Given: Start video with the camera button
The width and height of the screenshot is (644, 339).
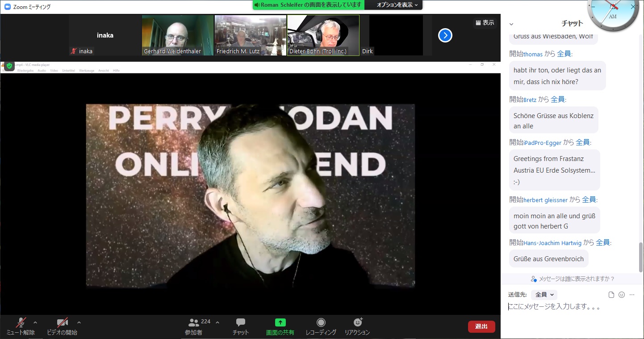Looking at the screenshot, I should click(62, 323).
